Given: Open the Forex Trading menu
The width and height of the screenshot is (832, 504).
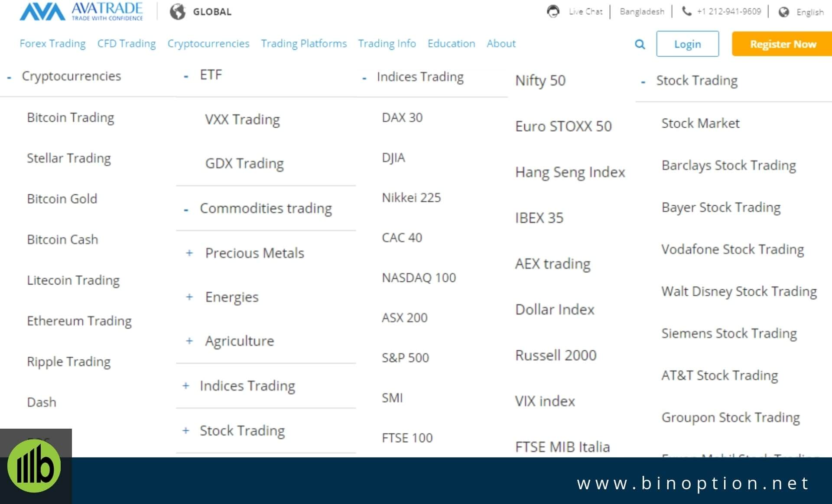Looking at the screenshot, I should click(x=52, y=44).
